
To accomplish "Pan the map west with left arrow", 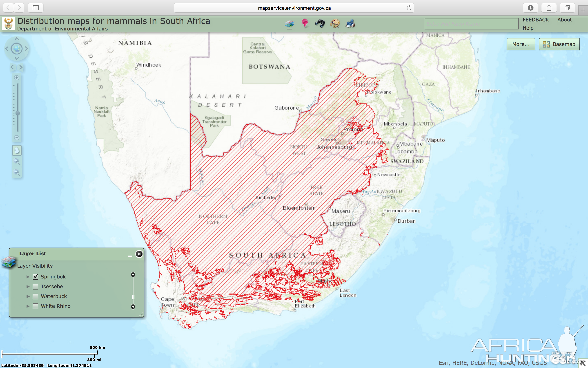I will pos(7,49).
